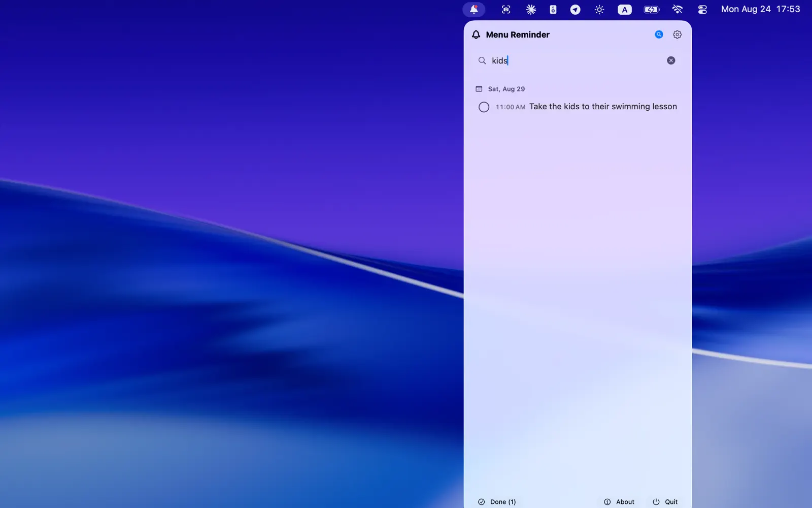Open settings gear in Menu Reminder
The width and height of the screenshot is (812, 508).
[x=677, y=35]
